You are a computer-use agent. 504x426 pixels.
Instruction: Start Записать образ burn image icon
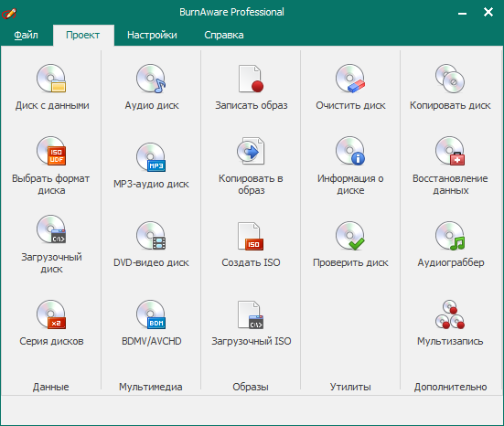251,79
